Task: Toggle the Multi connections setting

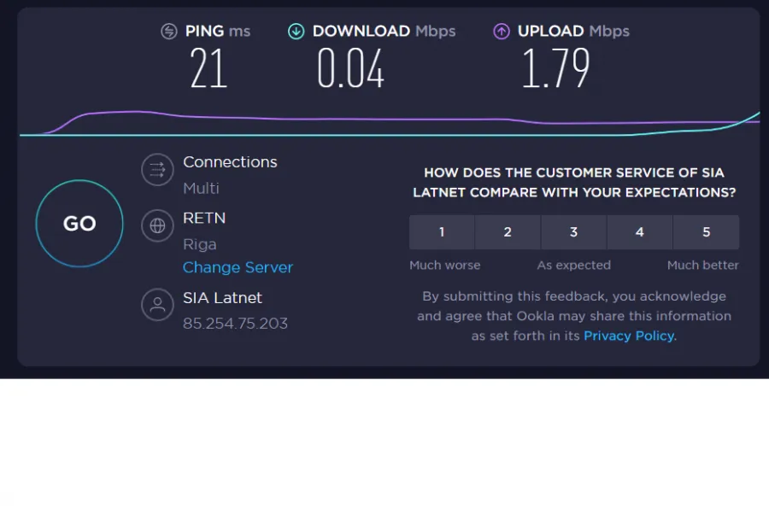Action: tap(201, 188)
